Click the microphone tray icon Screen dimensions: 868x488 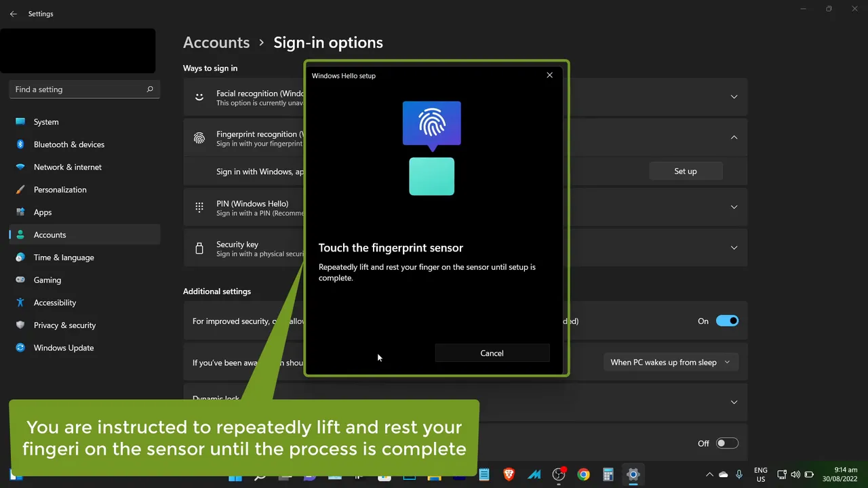click(x=739, y=474)
